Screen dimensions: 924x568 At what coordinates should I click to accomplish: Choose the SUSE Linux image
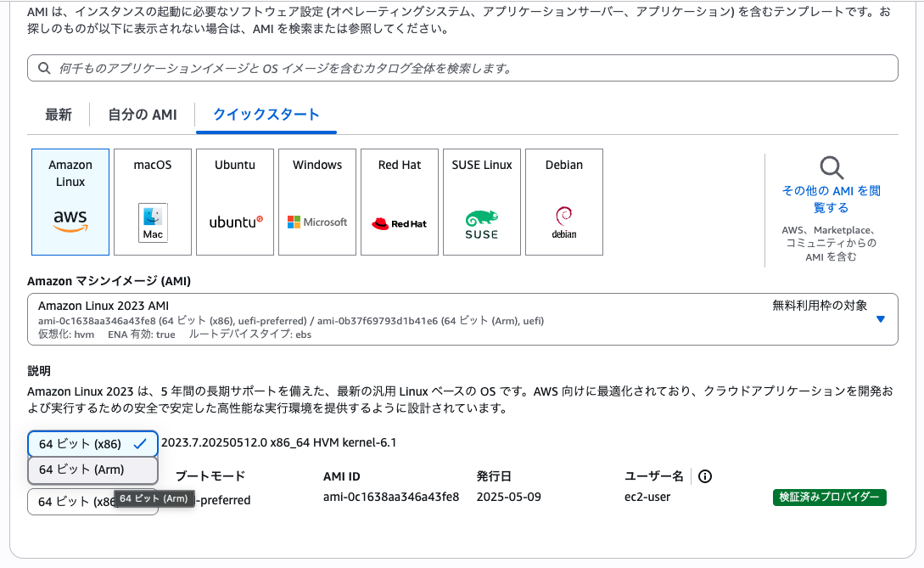[481, 201]
